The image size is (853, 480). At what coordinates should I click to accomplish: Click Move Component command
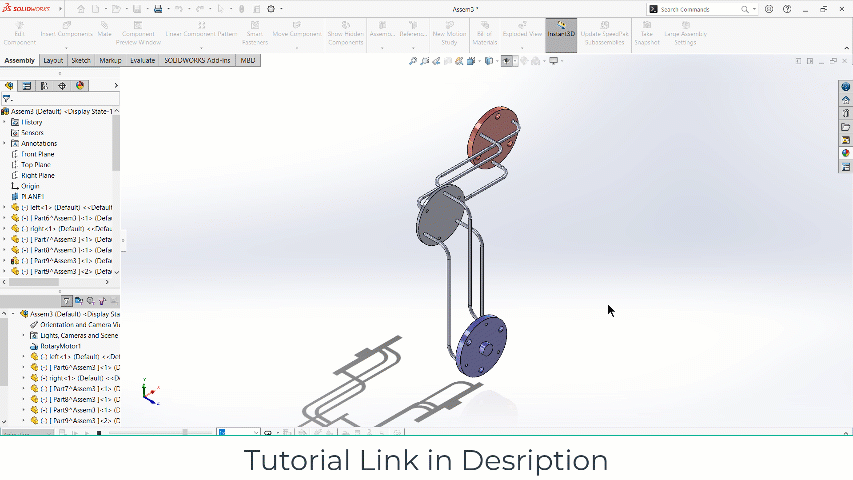point(296,30)
